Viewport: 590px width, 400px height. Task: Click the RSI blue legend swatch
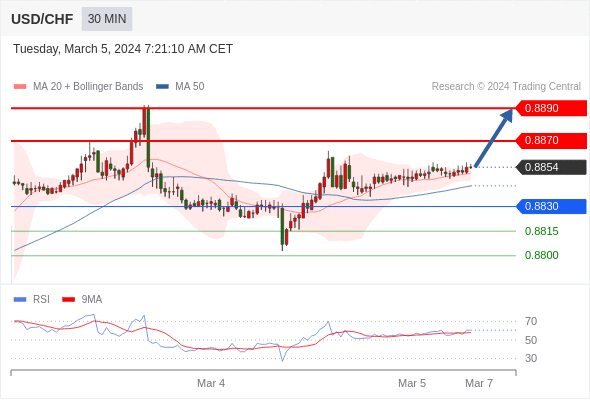click(20, 300)
